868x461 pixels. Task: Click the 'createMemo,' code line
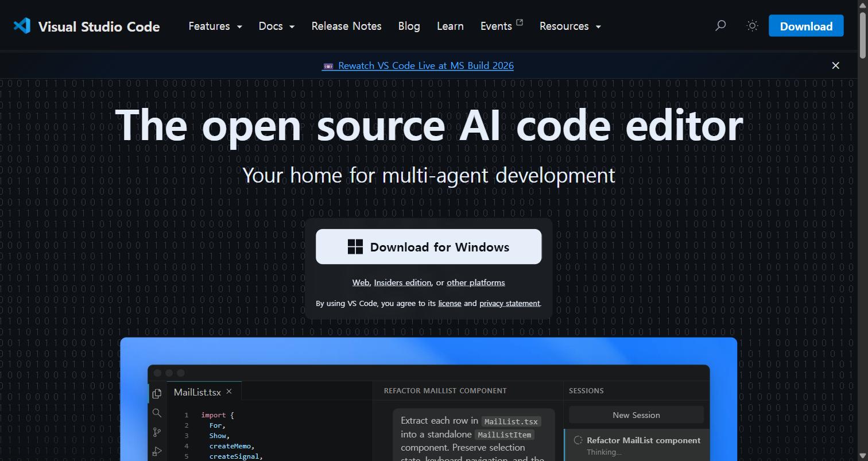(231, 446)
